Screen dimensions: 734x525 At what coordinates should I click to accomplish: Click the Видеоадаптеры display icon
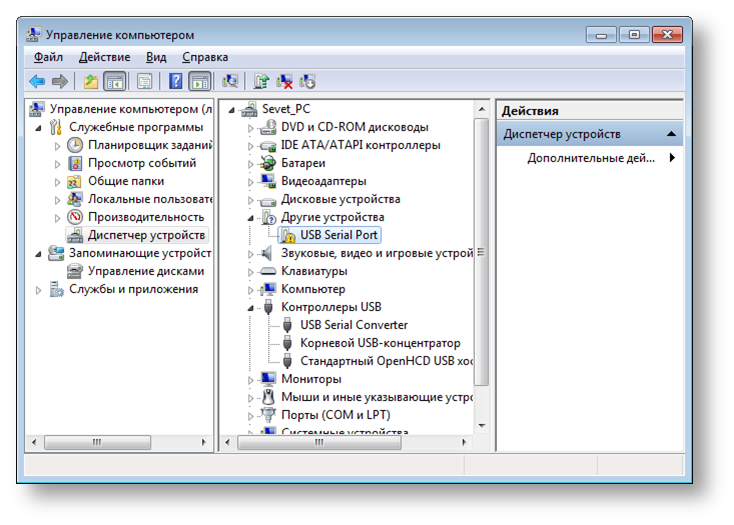click(x=268, y=181)
